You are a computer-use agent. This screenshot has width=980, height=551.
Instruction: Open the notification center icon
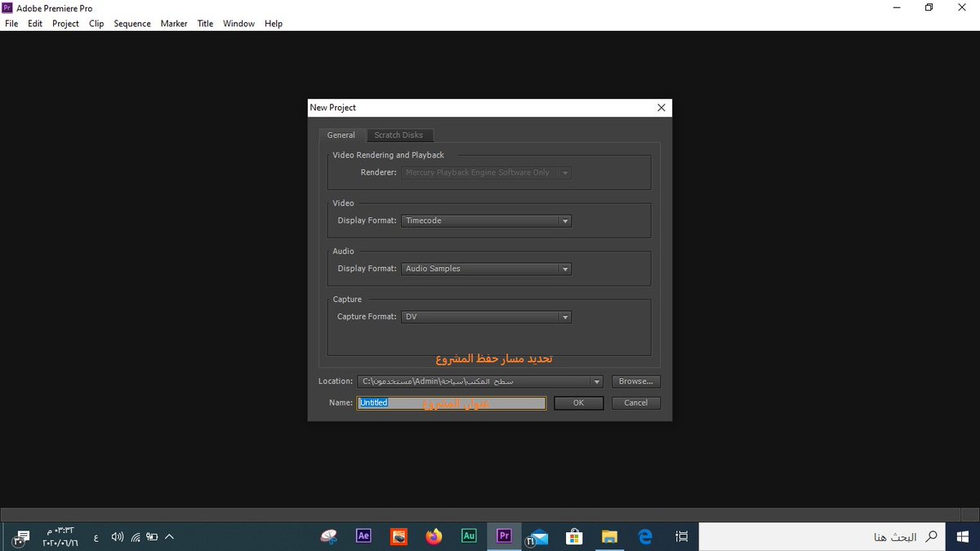click(x=22, y=537)
